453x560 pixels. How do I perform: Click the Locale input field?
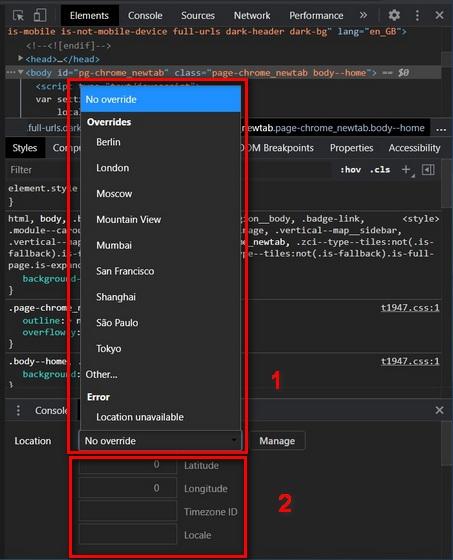click(128, 534)
